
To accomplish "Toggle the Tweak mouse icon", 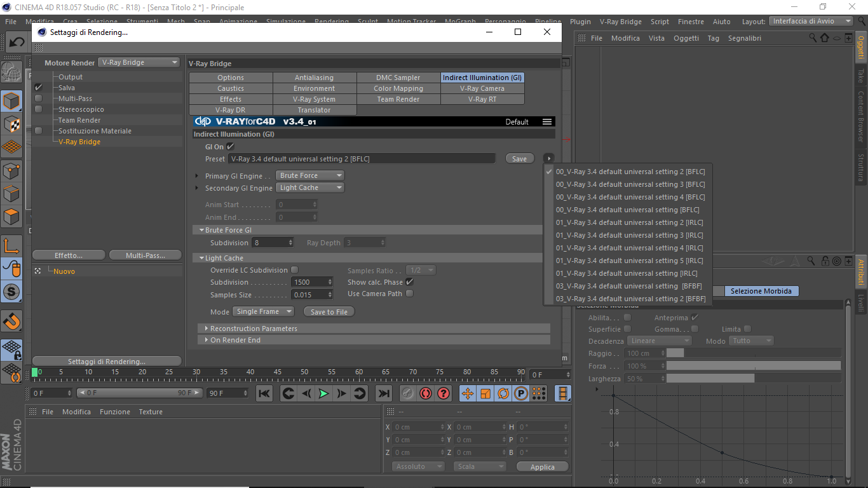I will (12, 269).
